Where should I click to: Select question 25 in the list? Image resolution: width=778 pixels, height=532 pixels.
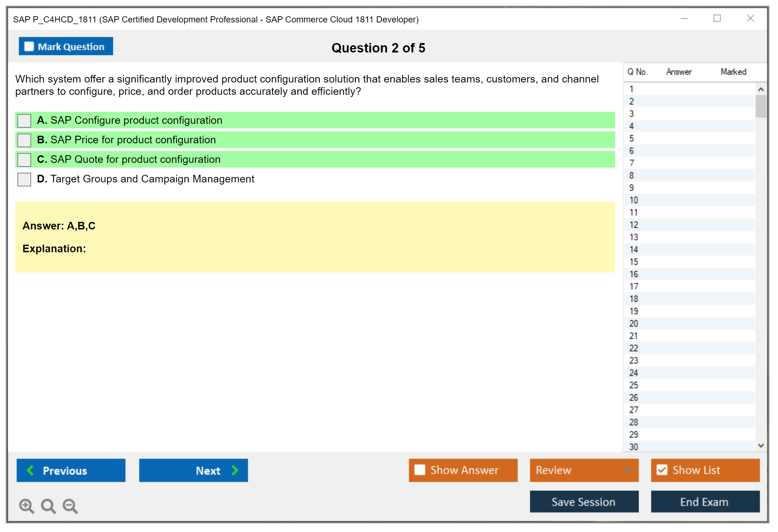click(x=634, y=385)
